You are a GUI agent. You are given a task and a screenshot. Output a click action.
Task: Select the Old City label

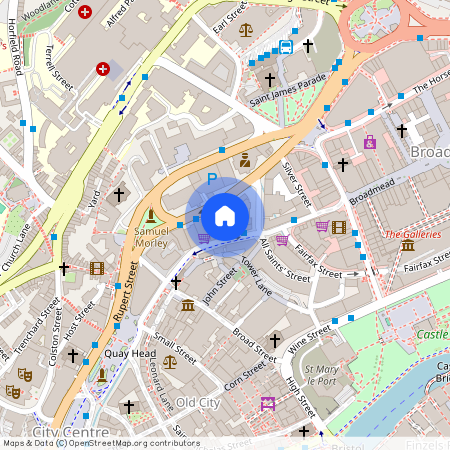point(198,403)
